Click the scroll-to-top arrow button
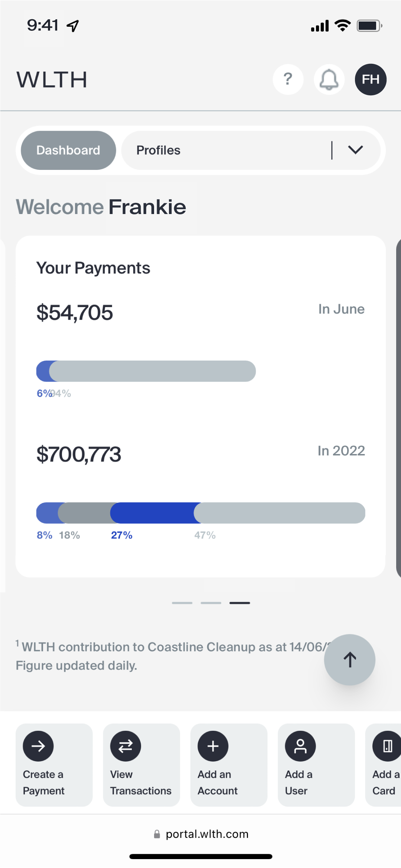 point(350,660)
